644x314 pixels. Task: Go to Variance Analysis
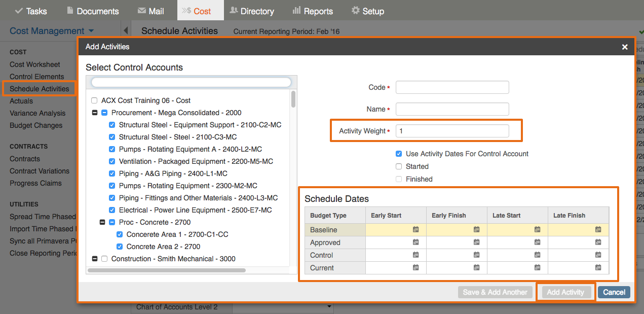pos(37,113)
